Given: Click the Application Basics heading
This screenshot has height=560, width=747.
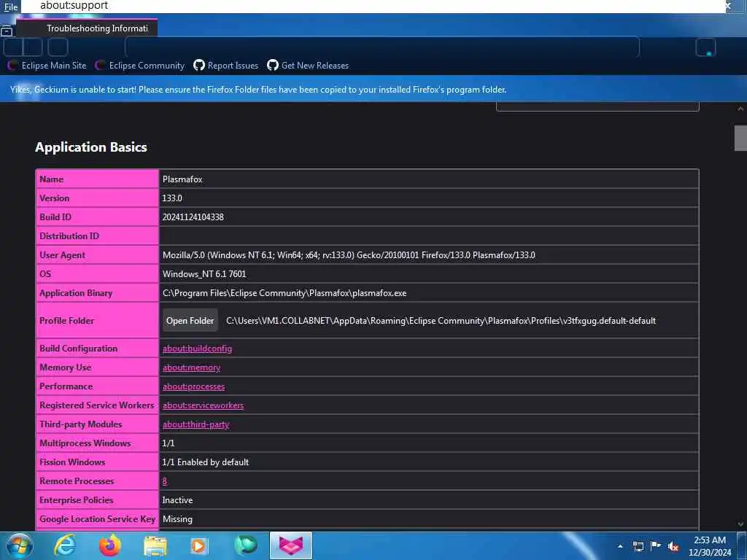Looking at the screenshot, I should point(91,147).
